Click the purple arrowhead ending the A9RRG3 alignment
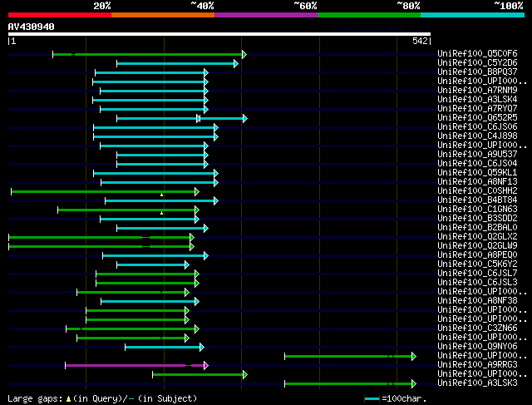 206,366
